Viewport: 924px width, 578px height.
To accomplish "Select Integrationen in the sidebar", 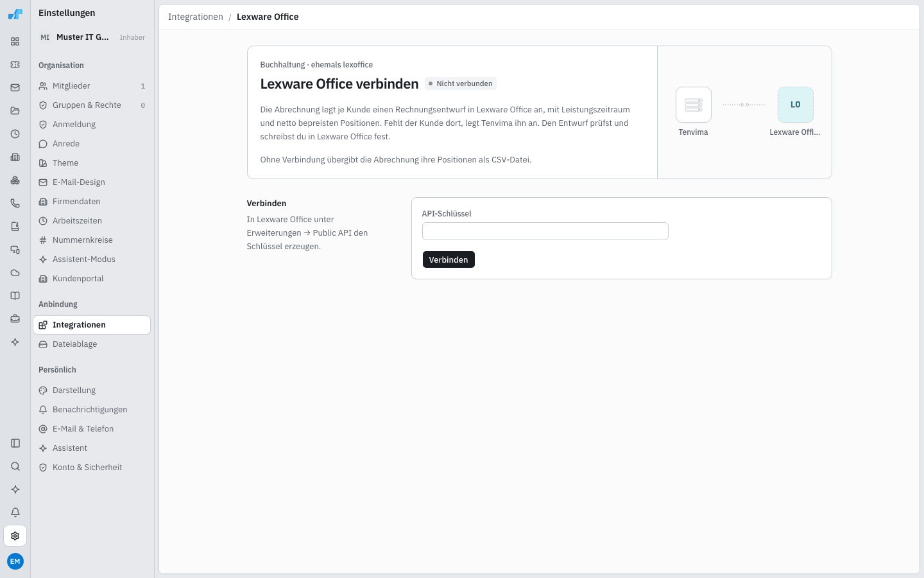I will tap(92, 325).
